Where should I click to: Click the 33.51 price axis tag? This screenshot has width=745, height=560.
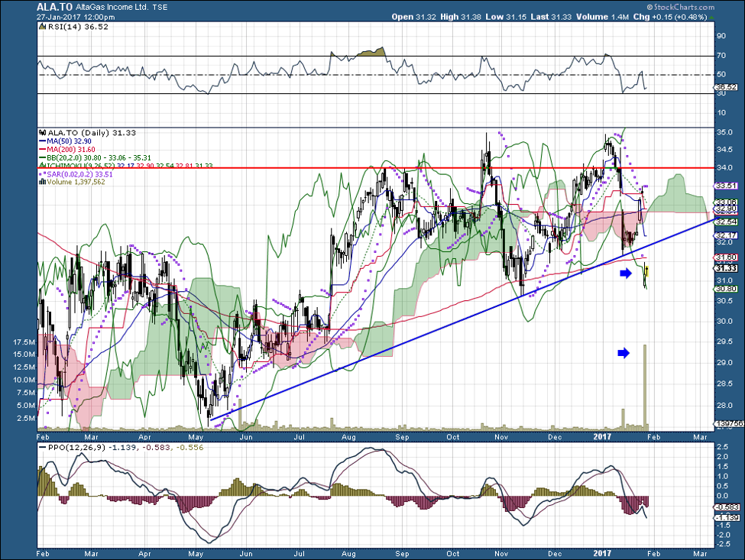[727, 186]
